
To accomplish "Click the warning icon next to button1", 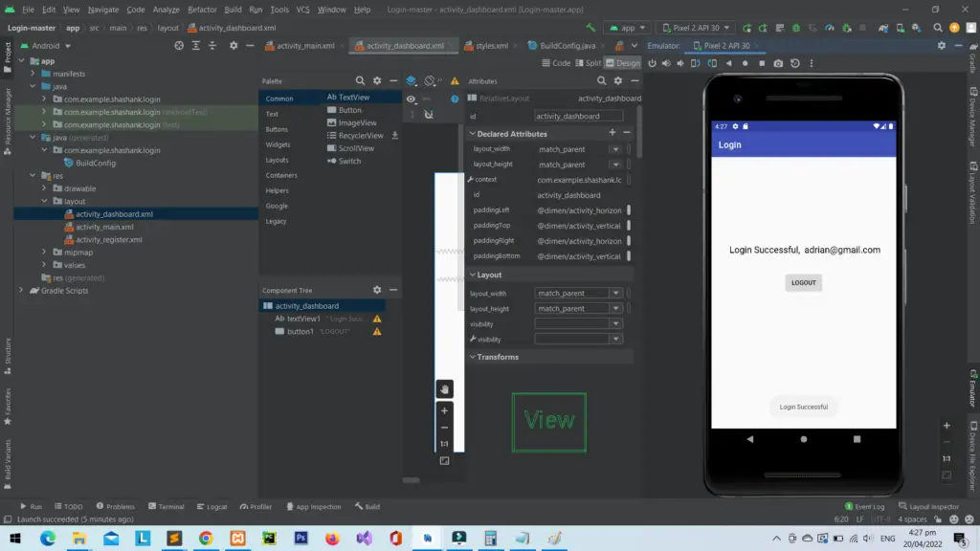I will pos(378,333).
